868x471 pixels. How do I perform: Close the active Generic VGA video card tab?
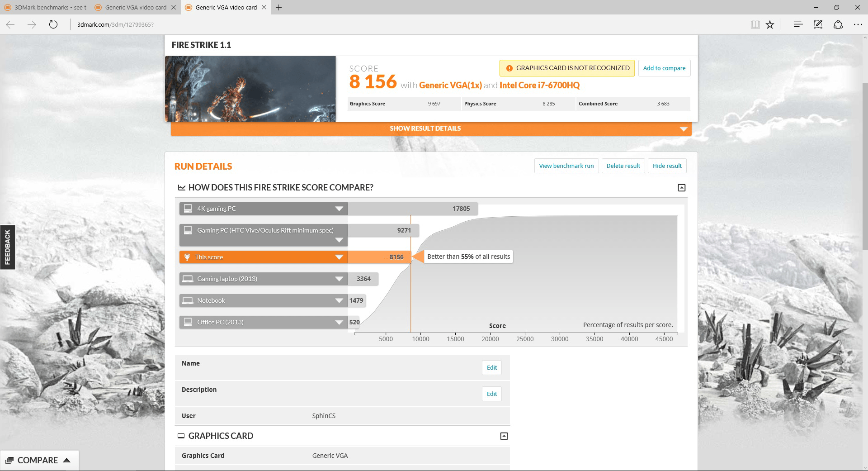click(264, 7)
